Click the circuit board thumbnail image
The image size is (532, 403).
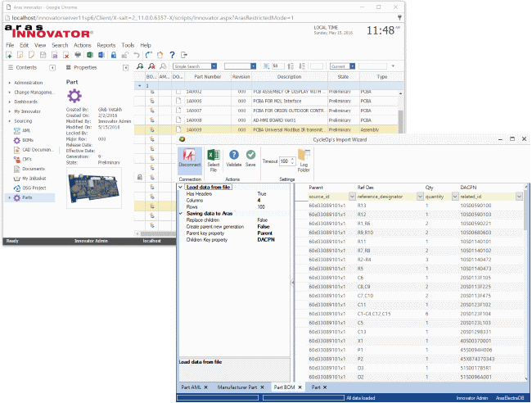(x=93, y=188)
